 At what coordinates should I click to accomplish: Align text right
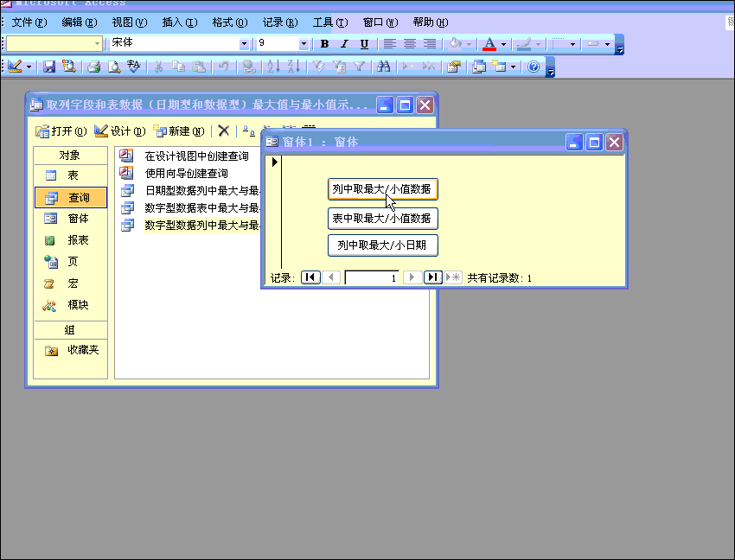(x=430, y=44)
